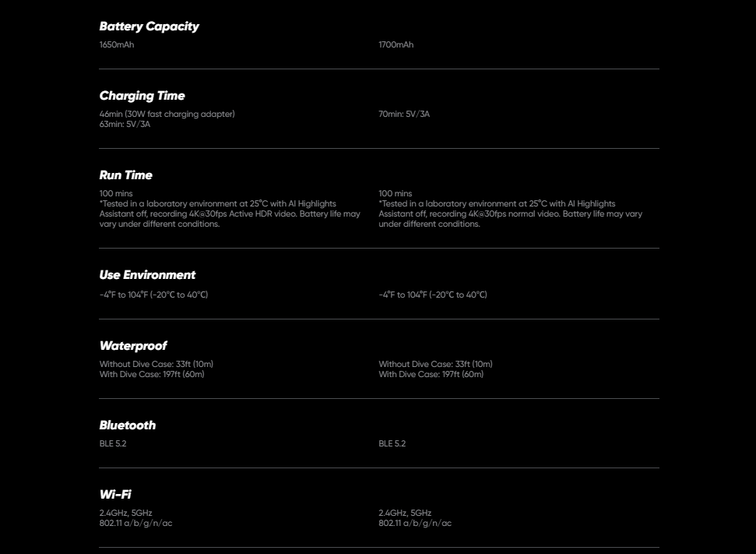Click right column '2.4GHz, 5GHz' value
This screenshot has width=756, height=554.
coord(405,513)
